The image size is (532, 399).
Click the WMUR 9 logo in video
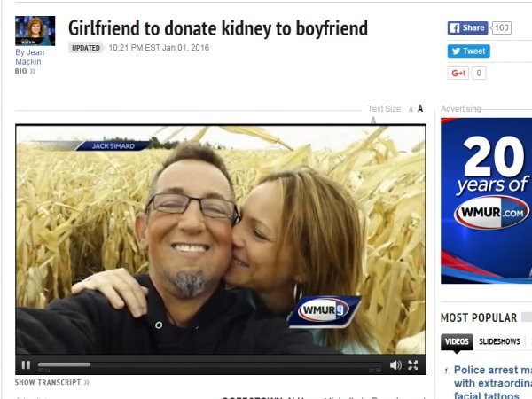pyautogui.click(x=324, y=311)
